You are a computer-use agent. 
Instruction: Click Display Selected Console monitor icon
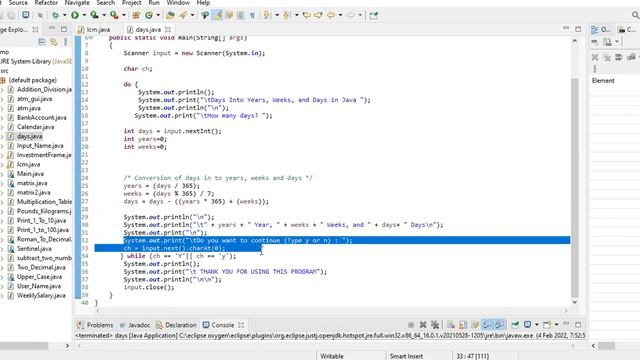coord(527,324)
